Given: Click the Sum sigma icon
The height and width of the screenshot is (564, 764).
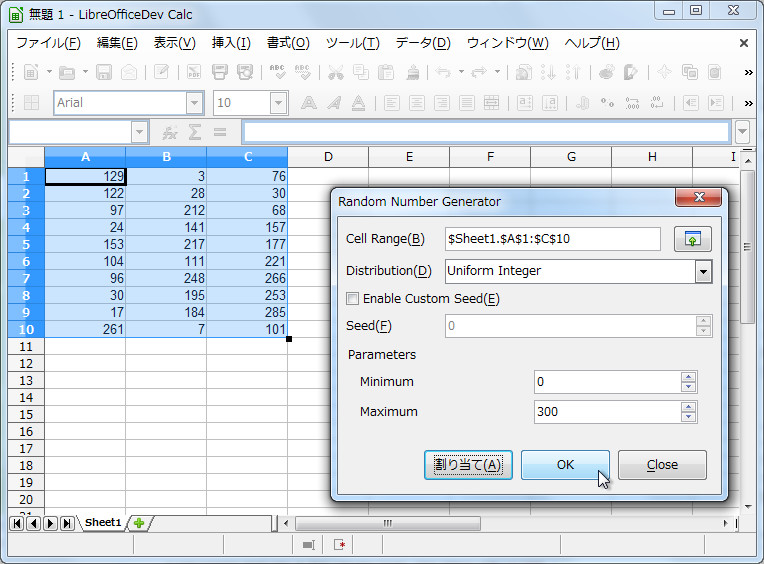Looking at the screenshot, I should (x=195, y=132).
